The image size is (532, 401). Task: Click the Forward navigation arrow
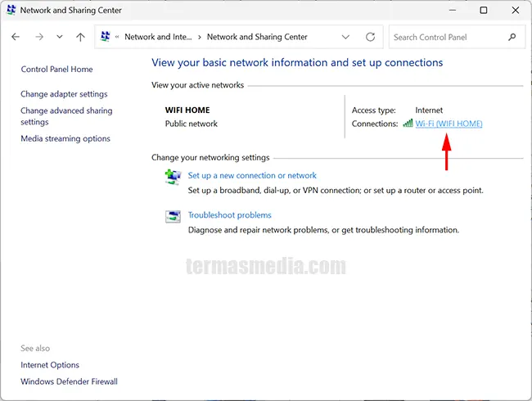(39, 37)
